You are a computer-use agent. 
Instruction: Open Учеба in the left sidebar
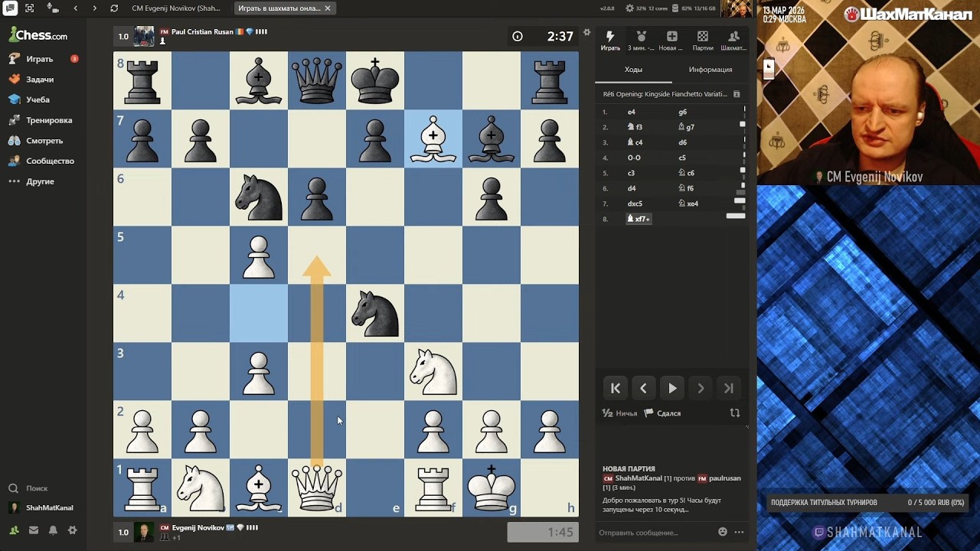tap(37, 99)
